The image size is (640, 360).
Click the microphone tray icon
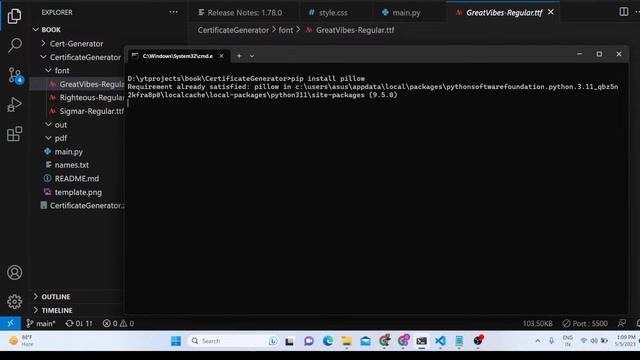click(x=551, y=341)
